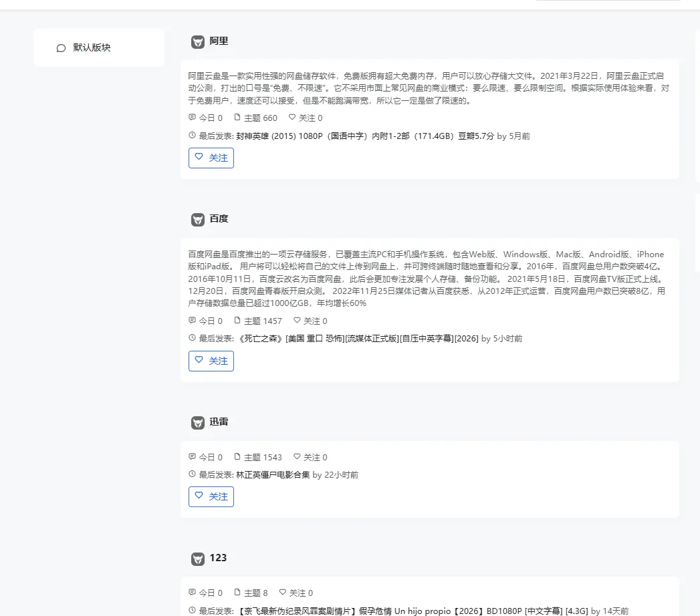Follow the 迅雷 forum with 关注 button
The image size is (700, 616).
211,496
